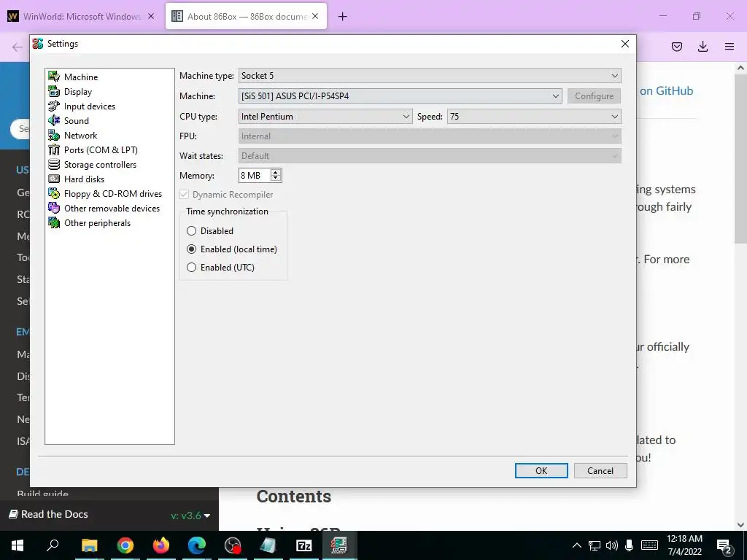
Task: Open network status tray icon
Action: (594, 545)
